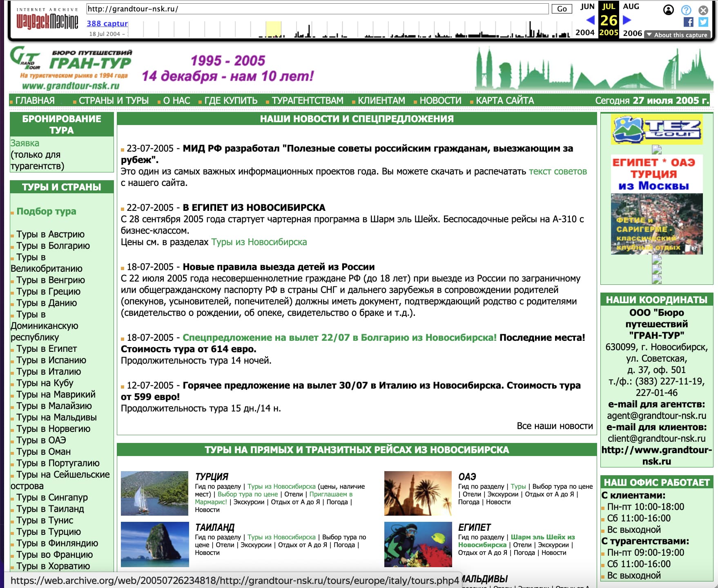Open Туры в Египет link
This screenshot has width=718, height=588.
[47, 349]
